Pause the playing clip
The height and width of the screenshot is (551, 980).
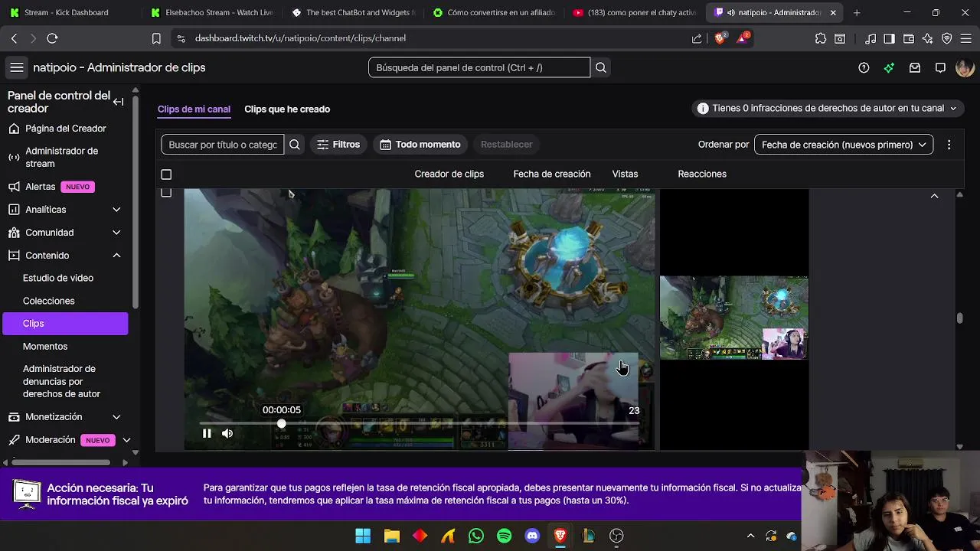click(207, 433)
